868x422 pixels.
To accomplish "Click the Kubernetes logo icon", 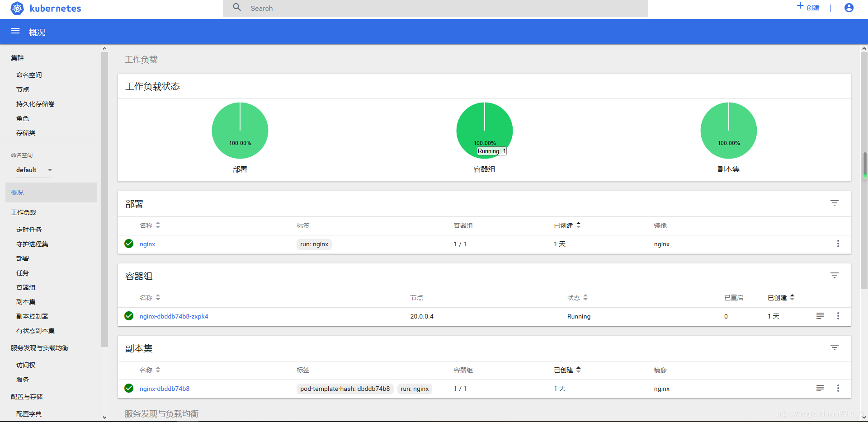I will [17, 8].
